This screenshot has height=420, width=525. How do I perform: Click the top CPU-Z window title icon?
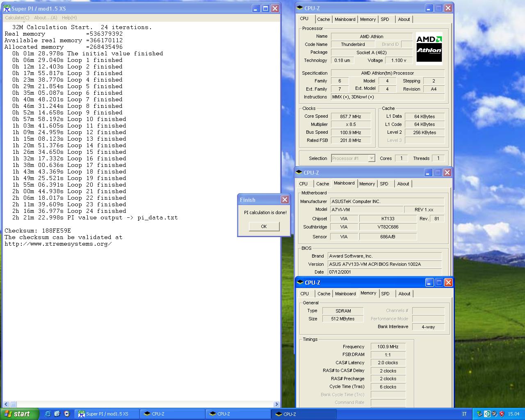[300, 8]
